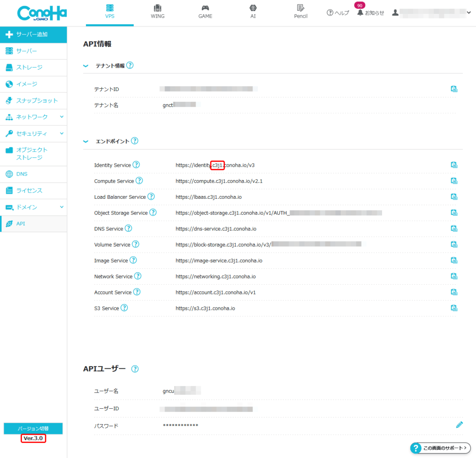This screenshot has height=458, width=476.
Task: Show help for Load Balancer Service
Action: tap(151, 196)
